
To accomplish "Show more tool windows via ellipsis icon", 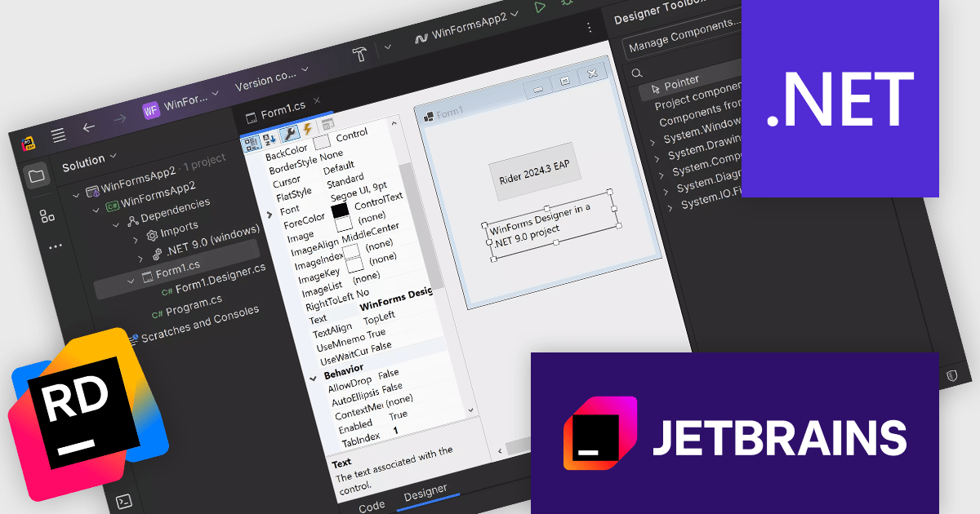I will point(55,246).
